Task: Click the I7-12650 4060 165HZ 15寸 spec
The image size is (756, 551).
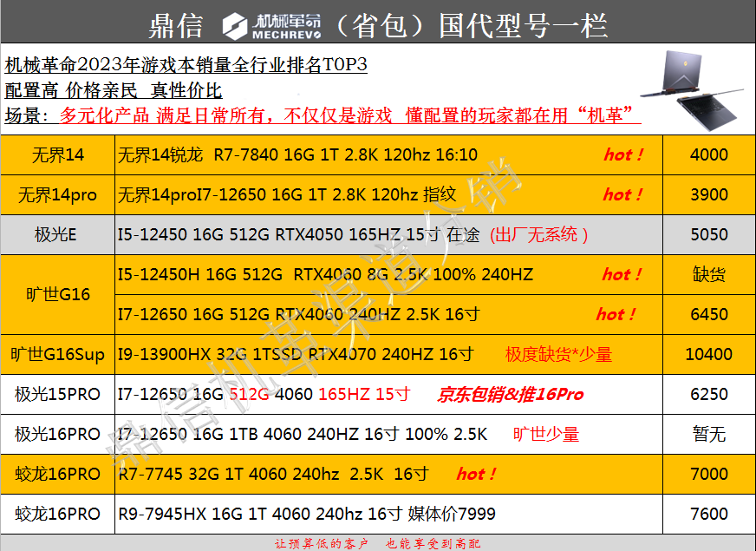Action: coord(264,394)
